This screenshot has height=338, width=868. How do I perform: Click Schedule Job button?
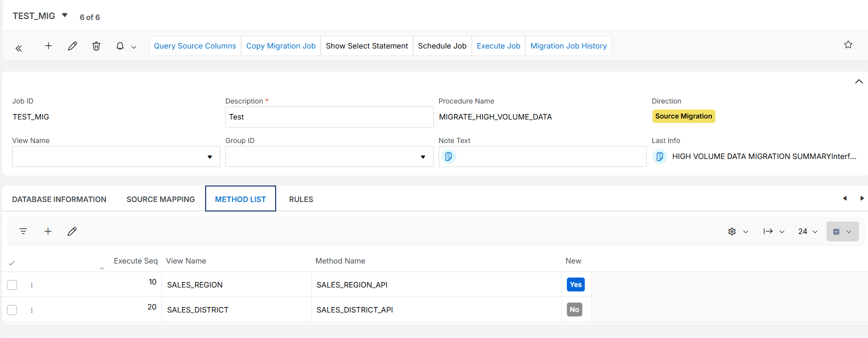pos(442,46)
